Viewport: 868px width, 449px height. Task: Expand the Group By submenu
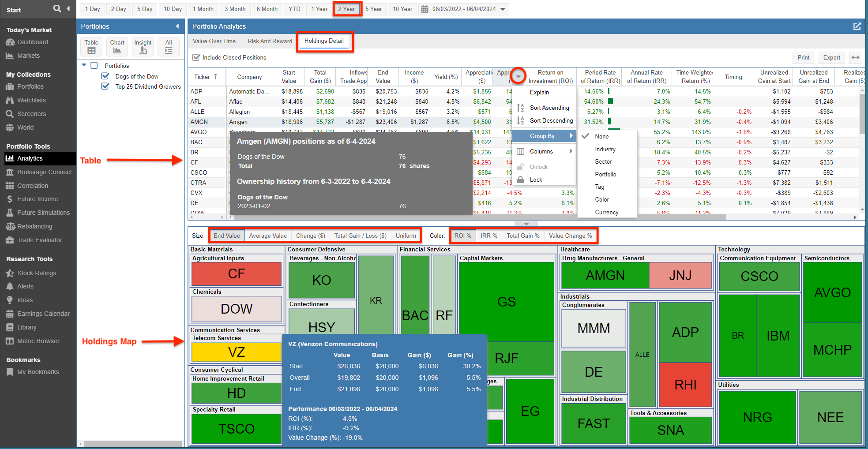[x=545, y=136]
